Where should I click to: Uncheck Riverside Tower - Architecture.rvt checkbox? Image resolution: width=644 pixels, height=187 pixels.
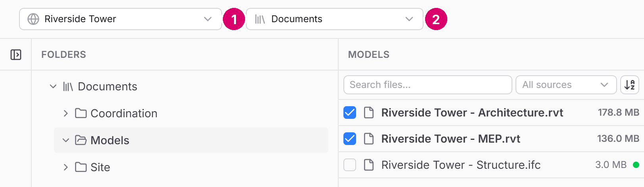tap(350, 113)
